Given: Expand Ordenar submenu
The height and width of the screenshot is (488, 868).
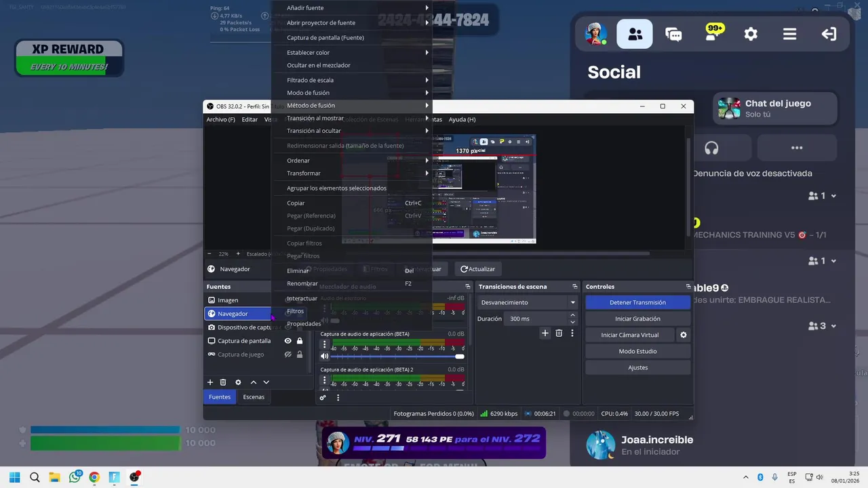Looking at the screenshot, I should click(x=352, y=161).
